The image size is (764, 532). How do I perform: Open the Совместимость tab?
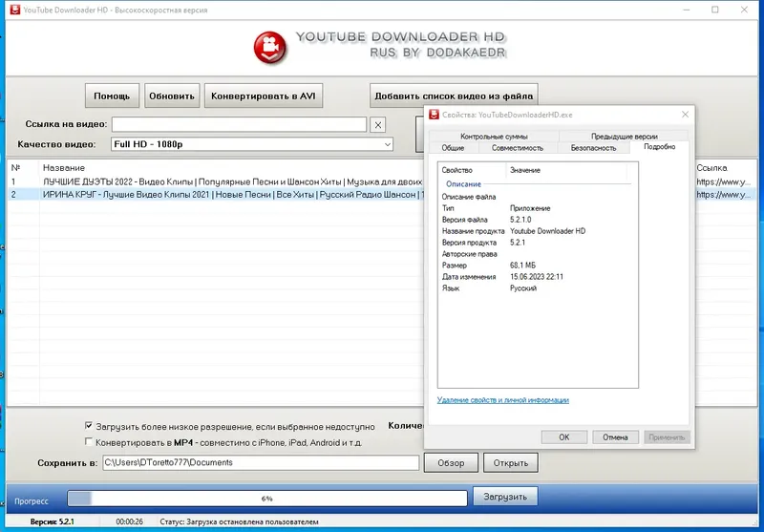517,148
